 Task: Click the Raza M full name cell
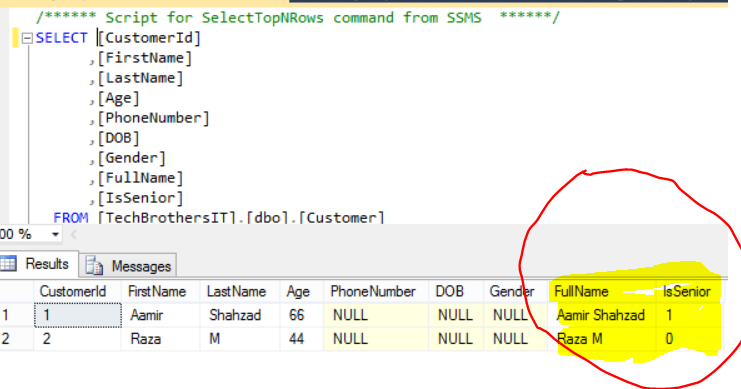click(602, 338)
